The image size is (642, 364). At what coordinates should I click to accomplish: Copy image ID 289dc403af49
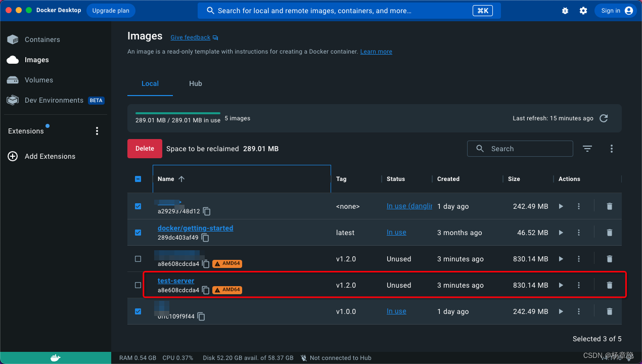point(205,238)
